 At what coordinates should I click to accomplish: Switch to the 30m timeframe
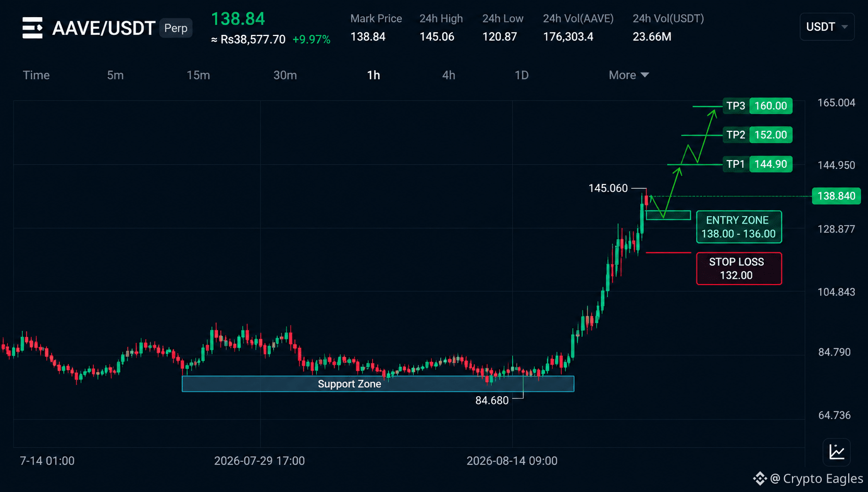point(286,75)
